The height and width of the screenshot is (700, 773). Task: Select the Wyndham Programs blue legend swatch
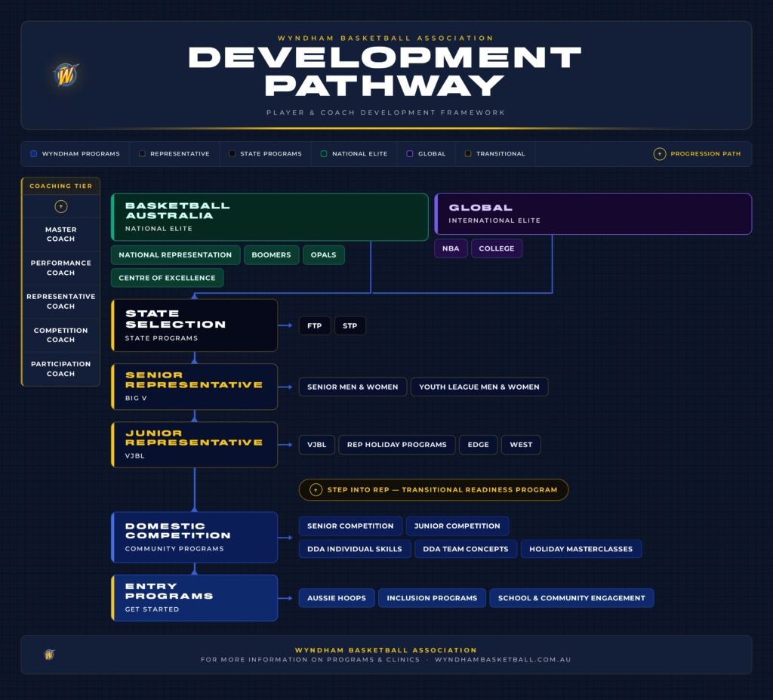click(34, 154)
